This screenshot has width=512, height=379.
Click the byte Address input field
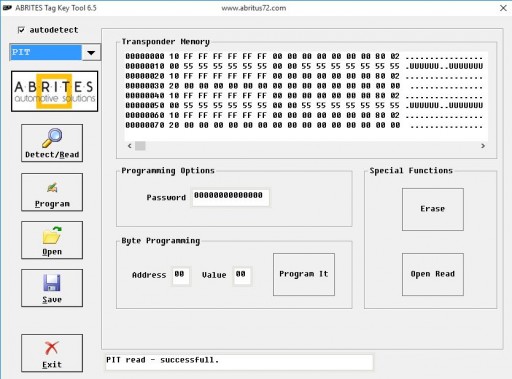[181, 276]
